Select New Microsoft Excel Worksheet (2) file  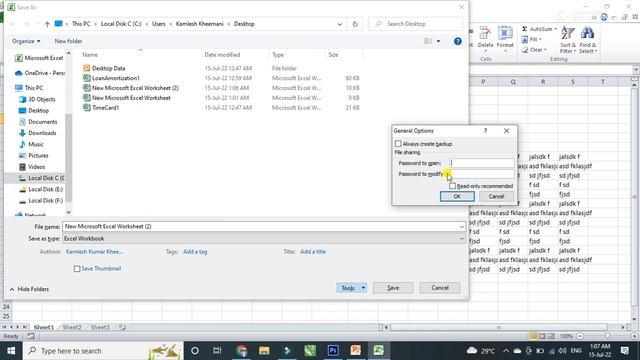pos(135,88)
